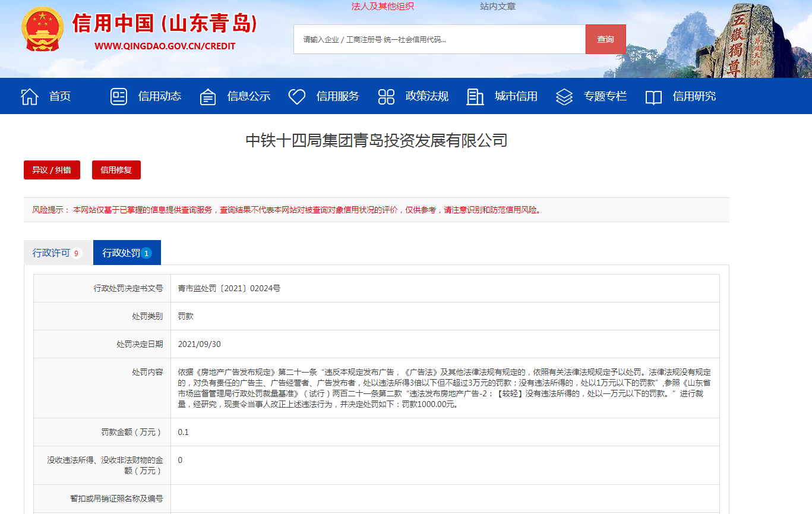Click the 信用服务 heart icon
812x514 pixels.
[297, 96]
